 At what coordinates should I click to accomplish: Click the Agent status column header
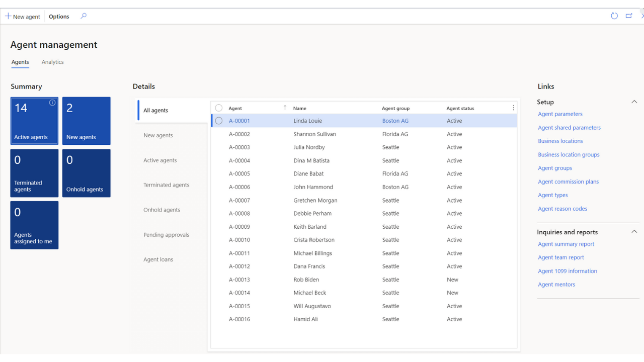(x=460, y=109)
